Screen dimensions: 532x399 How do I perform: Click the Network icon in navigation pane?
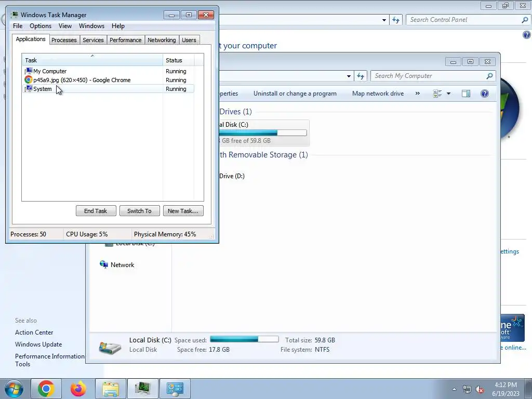click(x=104, y=264)
